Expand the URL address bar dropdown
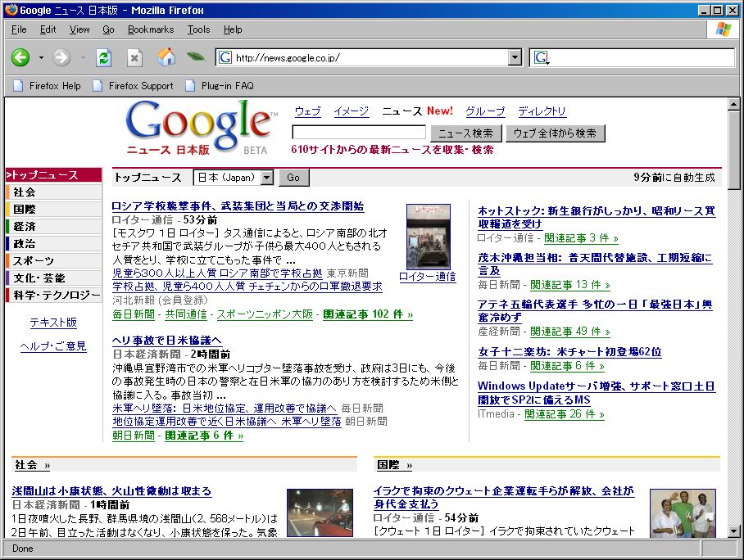The height and width of the screenshot is (560, 744). 515,57
